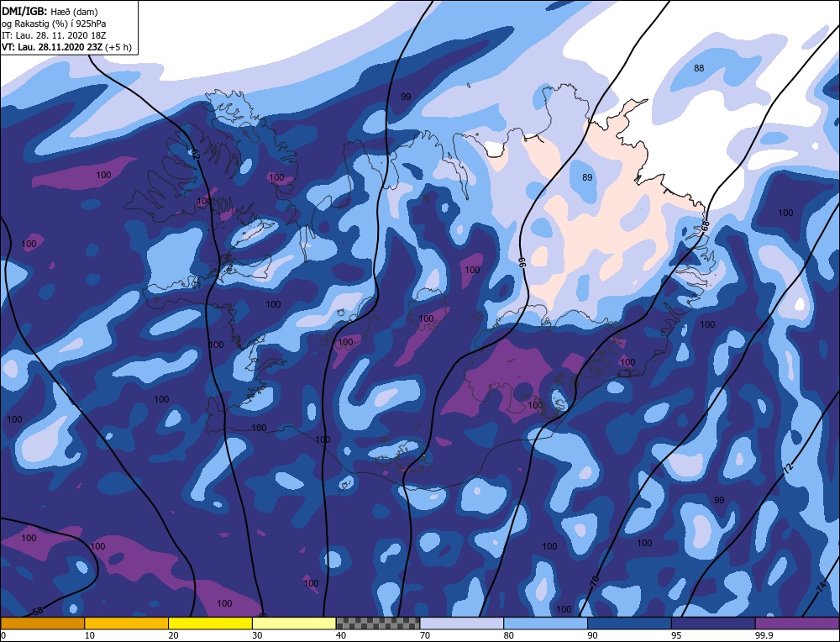The height and width of the screenshot is (642, 840).
Task: Click the medium blue 90–95 legend swatch
Action: click(629, 624)
